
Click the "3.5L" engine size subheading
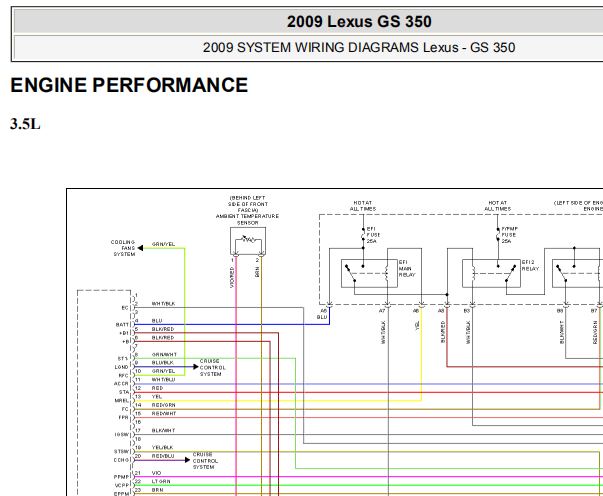point(25,124)
